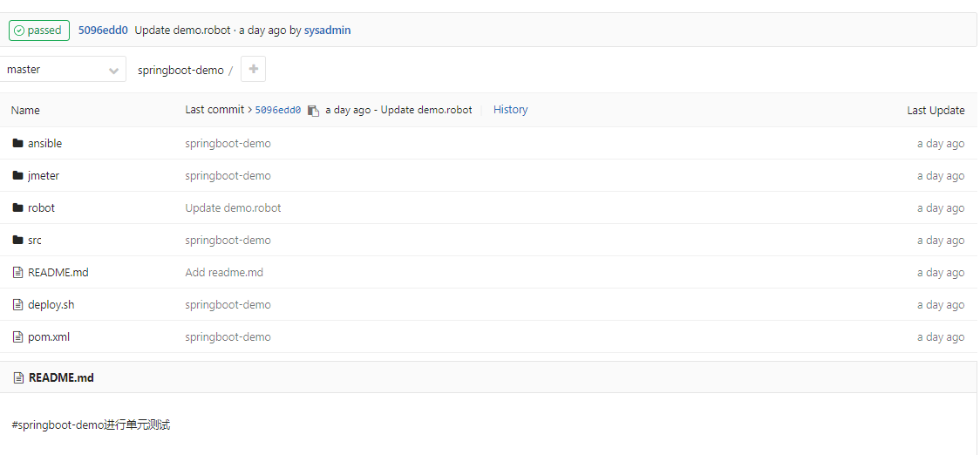Click the src folder icon
The image size is (980, 455).
coord(17,240)
